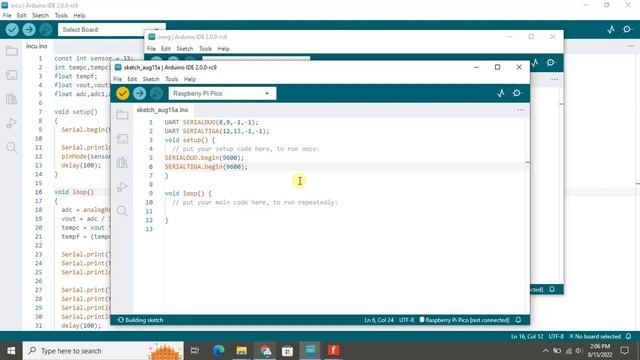Click Debug button in incu window toolbar
This screenshot has width=640, height=360.
click(x=46, y=29)
